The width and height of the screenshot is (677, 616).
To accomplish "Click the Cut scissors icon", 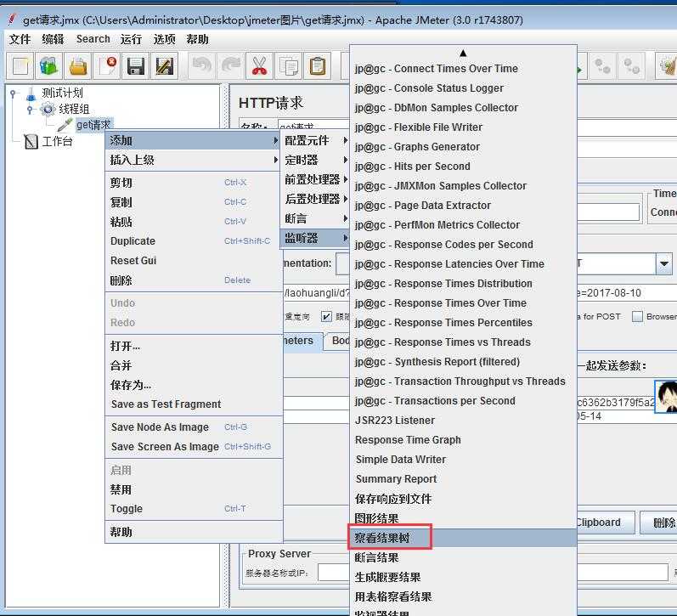I will point(259,66).
